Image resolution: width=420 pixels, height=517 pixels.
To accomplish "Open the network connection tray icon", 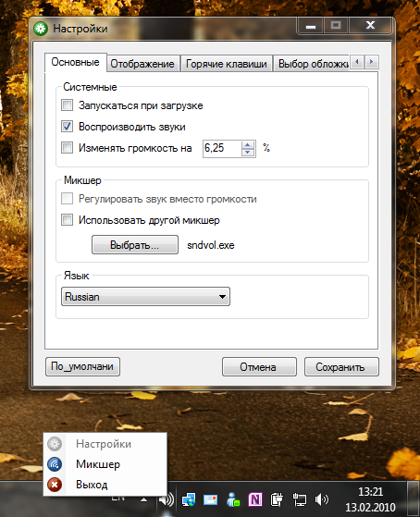I will point(299,499).
